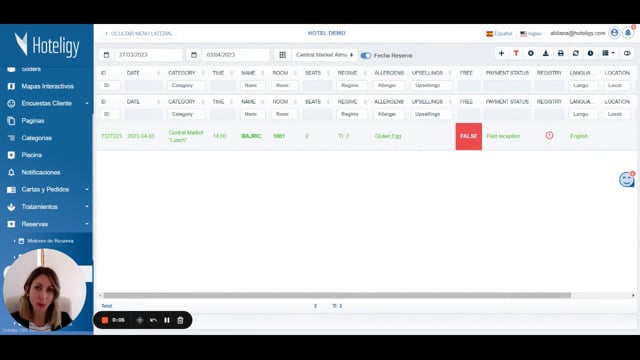Click the guest name BAJRIC
Screen dimensions: 640x360
click(251, 136)
